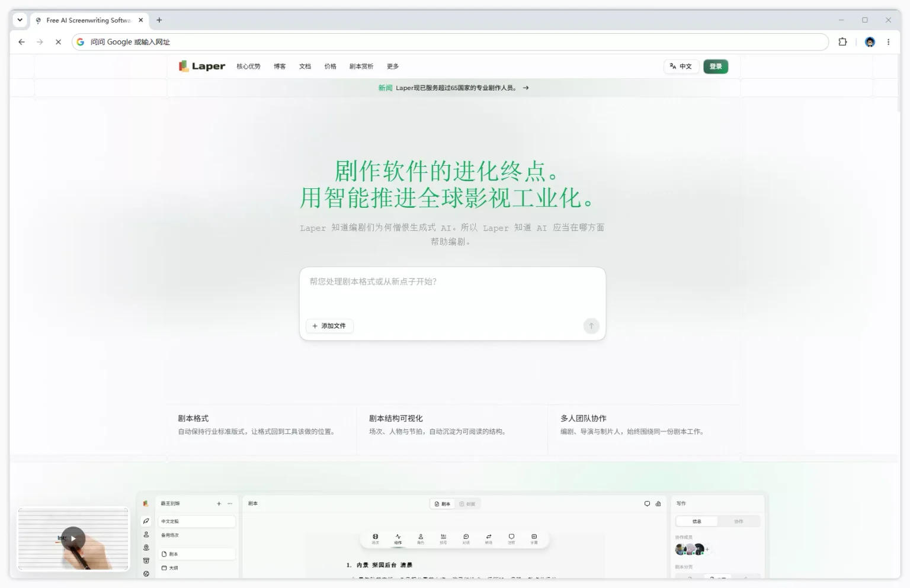
Task: Expand the 更多 menu
Action: (393, 66)
